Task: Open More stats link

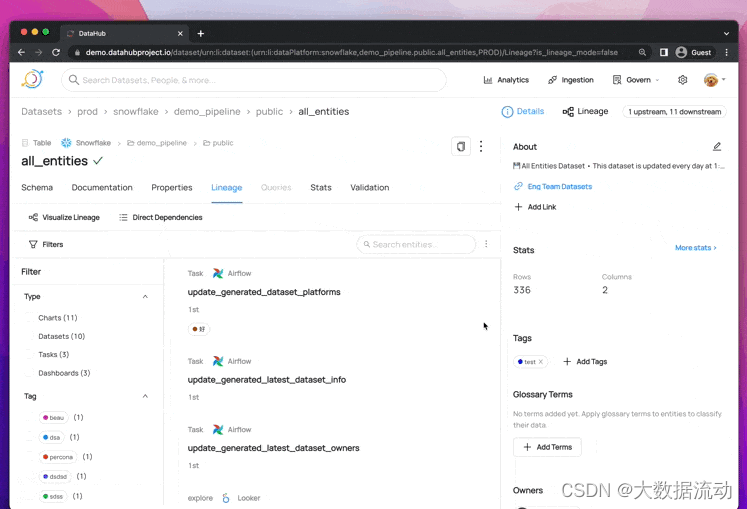Action: 696,248
